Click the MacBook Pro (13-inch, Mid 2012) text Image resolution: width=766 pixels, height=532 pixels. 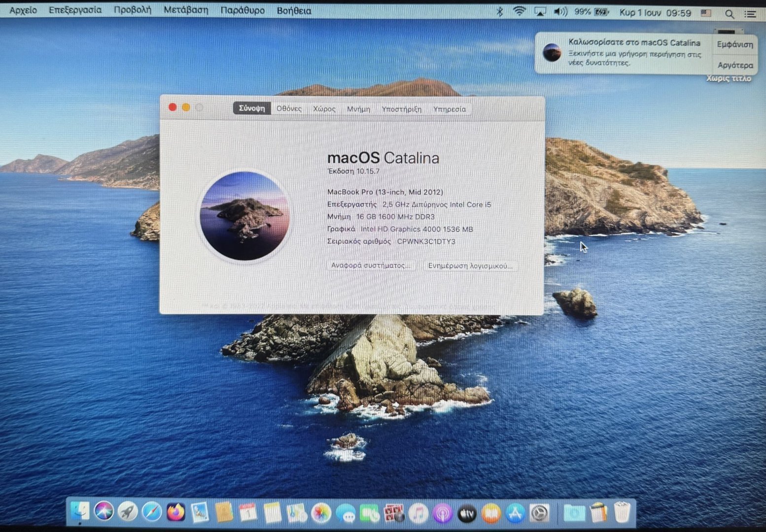385,192
